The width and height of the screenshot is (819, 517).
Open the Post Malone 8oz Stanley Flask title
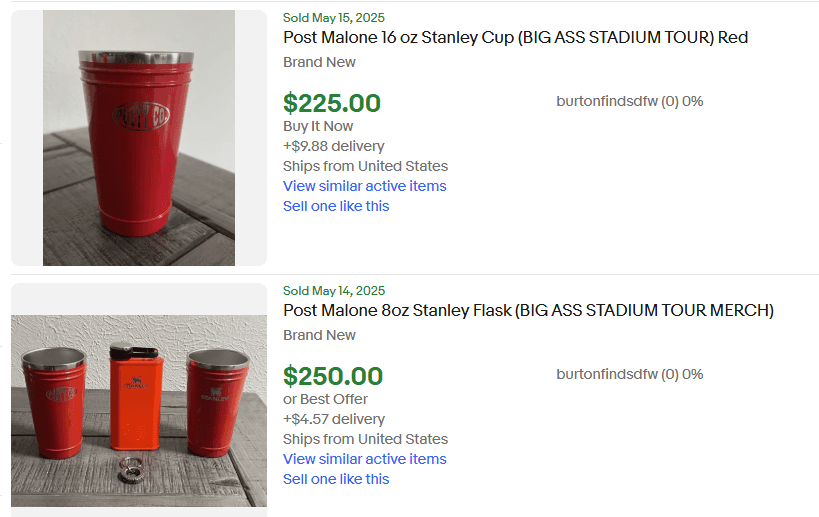pyautogui.click(x=528, y=311)
